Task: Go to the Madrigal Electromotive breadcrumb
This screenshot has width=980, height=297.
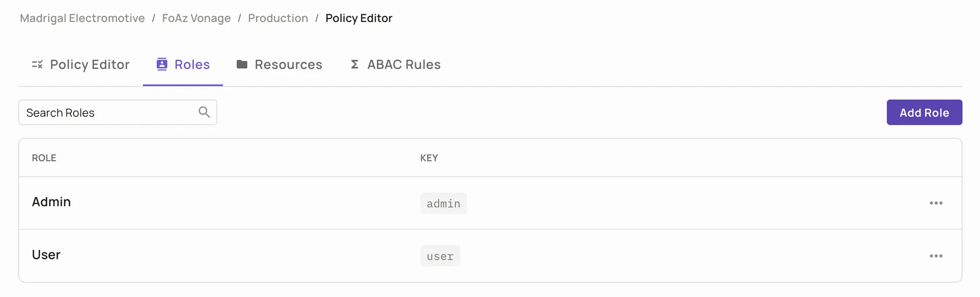Action: [82, 18]
